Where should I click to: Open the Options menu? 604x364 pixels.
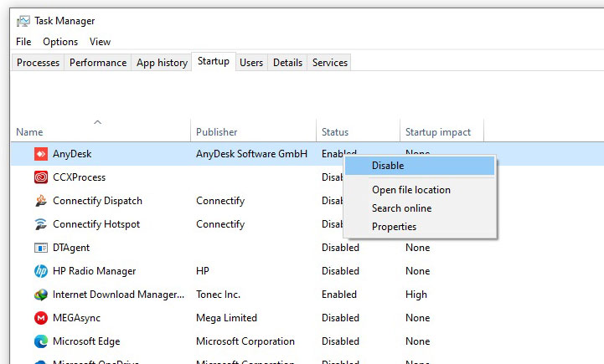pyautogui.click(x=60, y=42)
